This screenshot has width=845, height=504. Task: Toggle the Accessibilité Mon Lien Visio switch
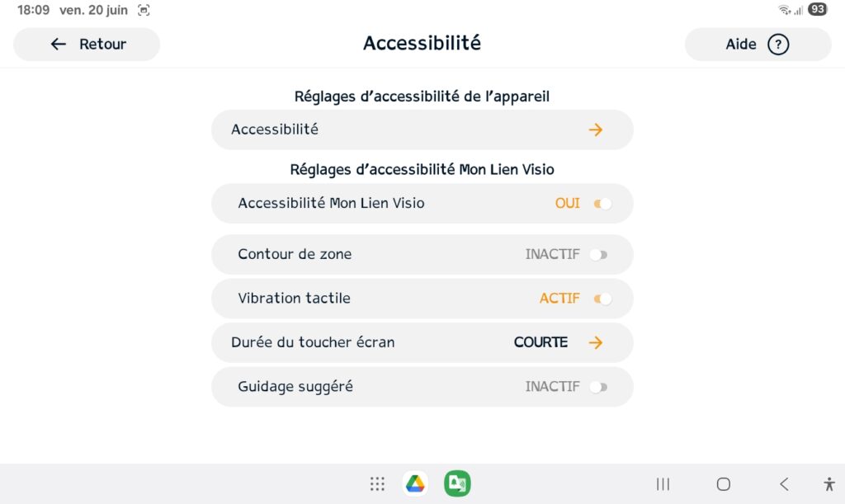coord(602,204)
